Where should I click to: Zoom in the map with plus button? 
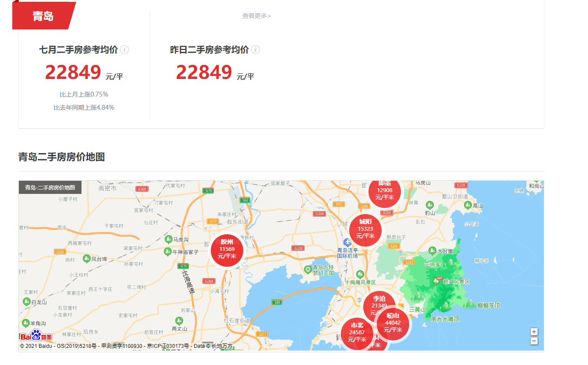click(x=534, y=332)
